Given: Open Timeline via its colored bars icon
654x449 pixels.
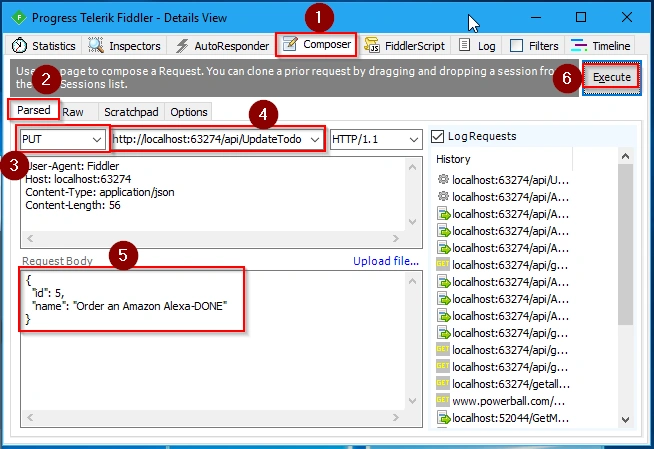Looking at the screenshot, I should [x=579, y=45].
